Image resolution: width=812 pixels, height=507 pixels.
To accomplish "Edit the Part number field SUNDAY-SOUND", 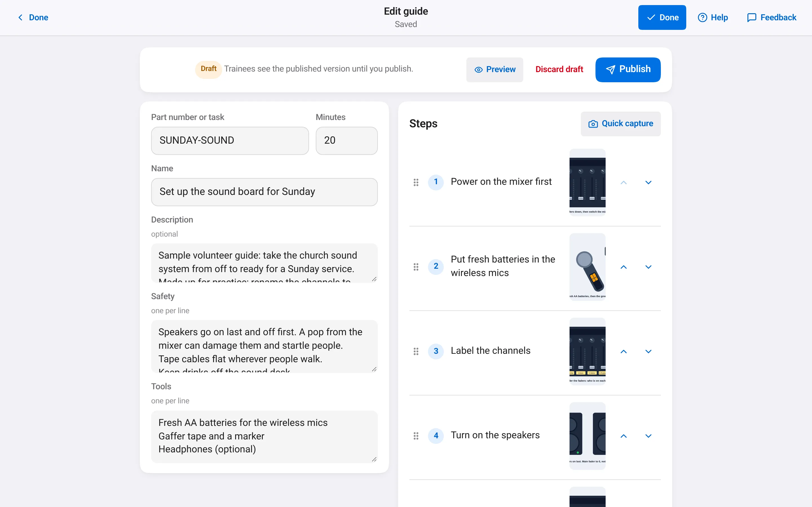I will [230, 141].
